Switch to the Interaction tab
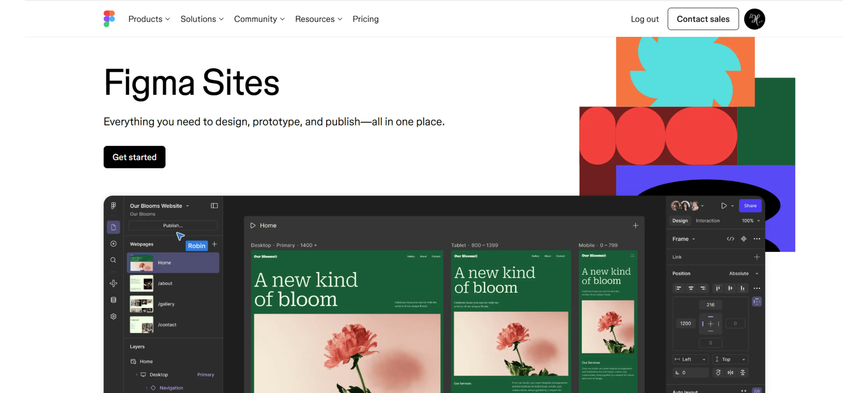This screenshot has height=393, width=868. [x=708, y=221]
